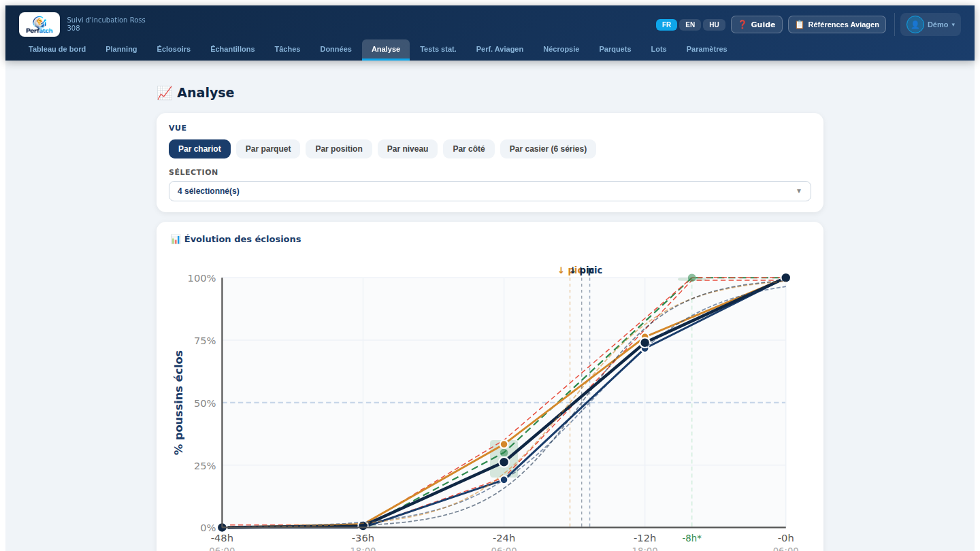980x551 pixels.
Task: Open the Tâches tab
Action: click(x=287, y=49)
